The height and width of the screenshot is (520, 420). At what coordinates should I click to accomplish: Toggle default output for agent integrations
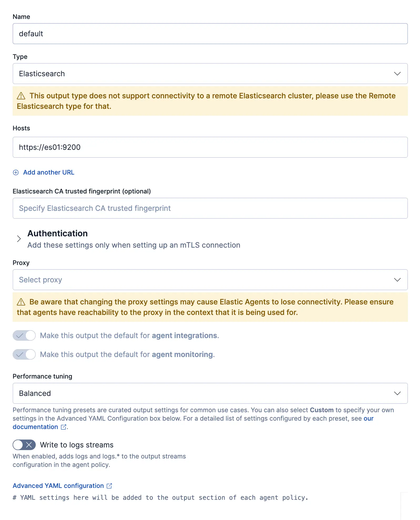point(24,335)
